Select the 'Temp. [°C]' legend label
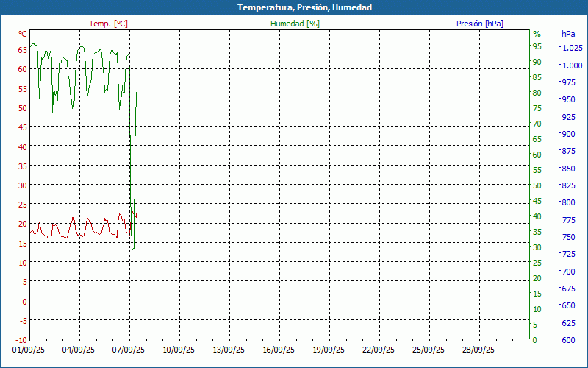The height and width of the screenshot is (368, 588). [x=108, y=24]
